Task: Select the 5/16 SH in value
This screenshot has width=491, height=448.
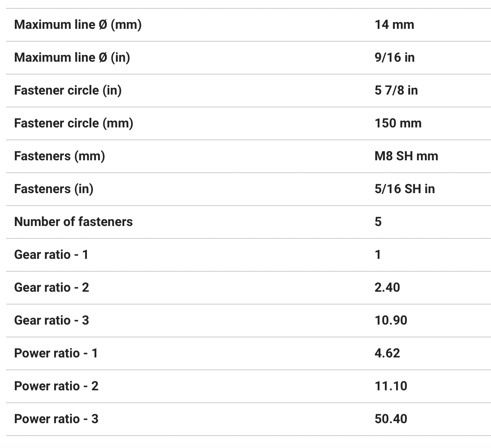Action: (404, 189)
